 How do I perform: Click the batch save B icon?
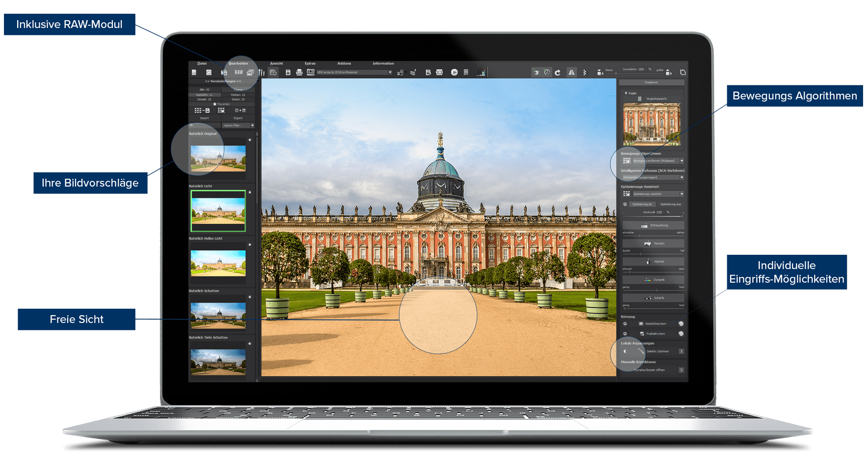coord(428,72)
